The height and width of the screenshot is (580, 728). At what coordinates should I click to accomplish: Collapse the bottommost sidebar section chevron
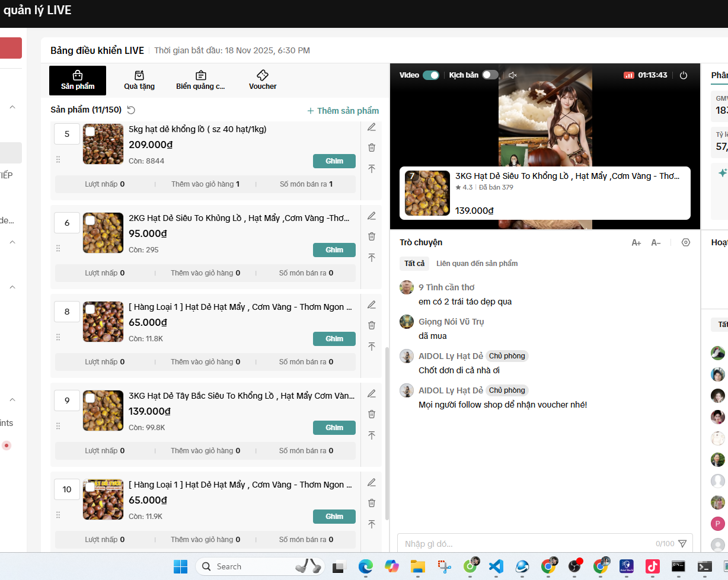coord(12,399)
